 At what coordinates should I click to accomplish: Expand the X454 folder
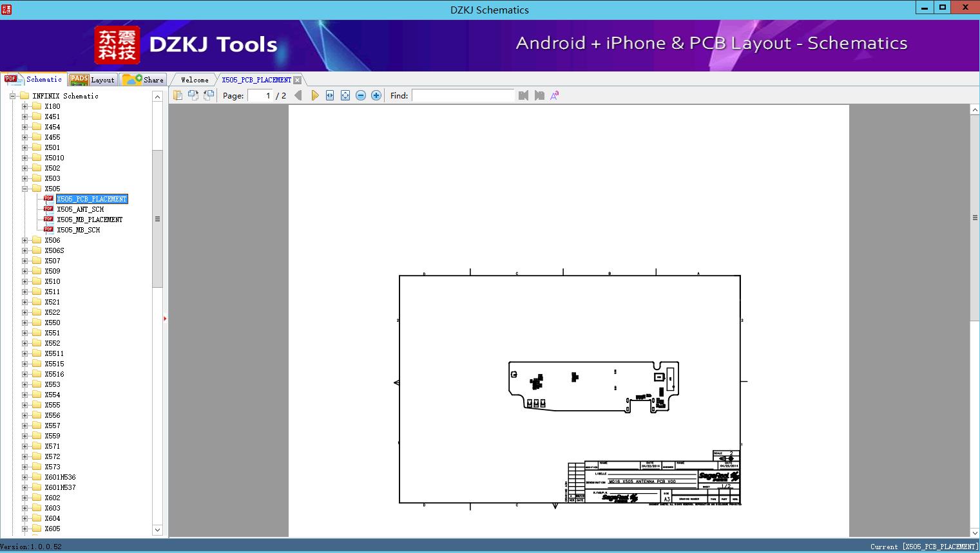pos(24,127)
